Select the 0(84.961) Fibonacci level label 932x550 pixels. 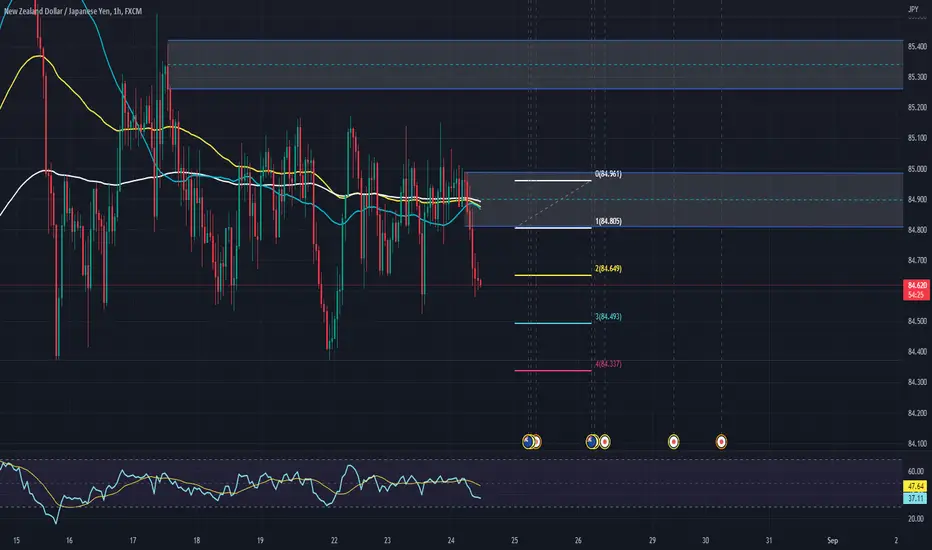pos(608,174)
